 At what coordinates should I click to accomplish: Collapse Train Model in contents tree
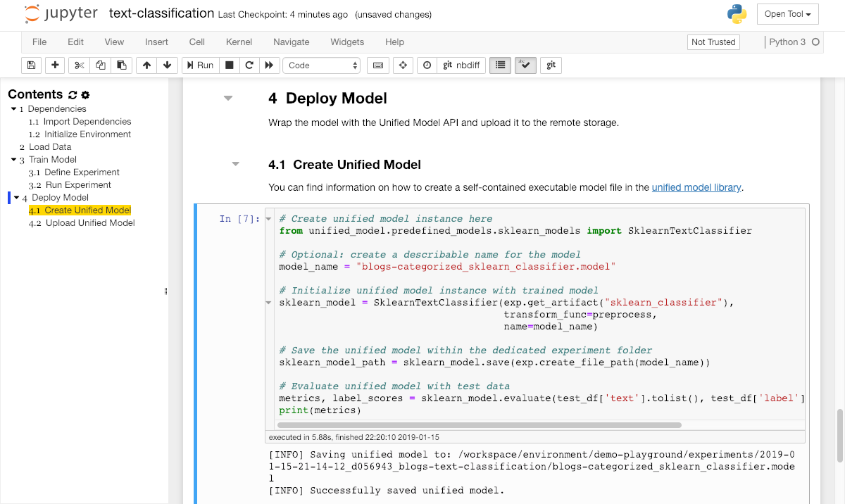pyautogui.click(x=13, y=160)
